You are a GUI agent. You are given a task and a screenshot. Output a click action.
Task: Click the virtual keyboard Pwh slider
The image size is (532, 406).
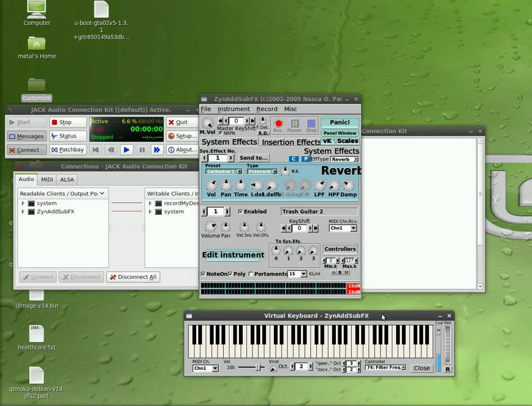coord(448,344)
